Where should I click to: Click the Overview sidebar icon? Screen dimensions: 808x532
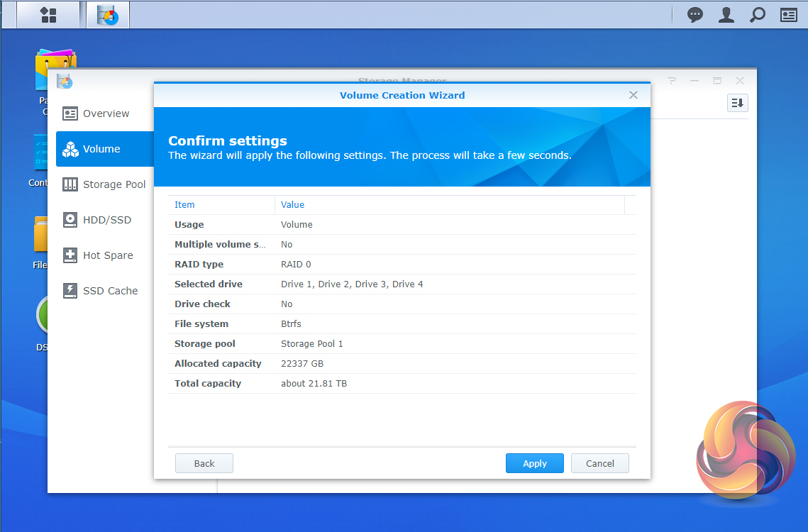point(70,113)
